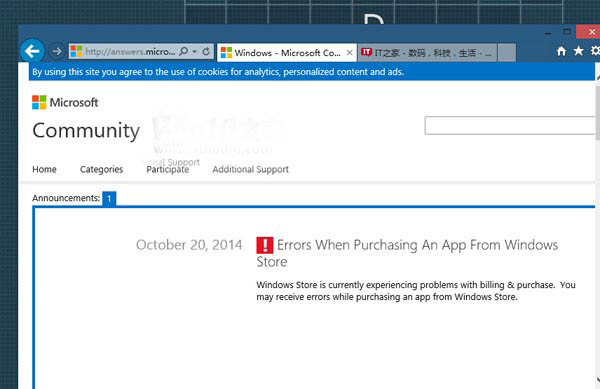
Task: Go back with the browser back arrow
Action: pos(32,51)
